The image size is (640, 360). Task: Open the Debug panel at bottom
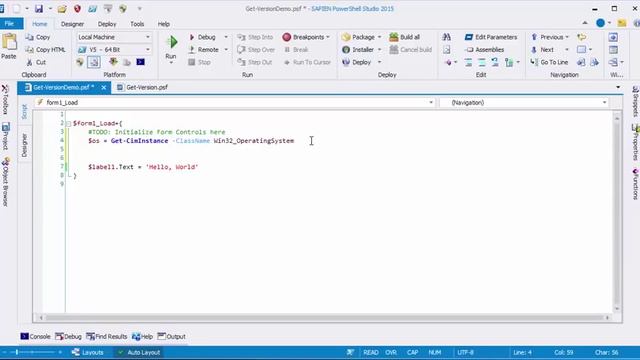(x=69, y=337)
